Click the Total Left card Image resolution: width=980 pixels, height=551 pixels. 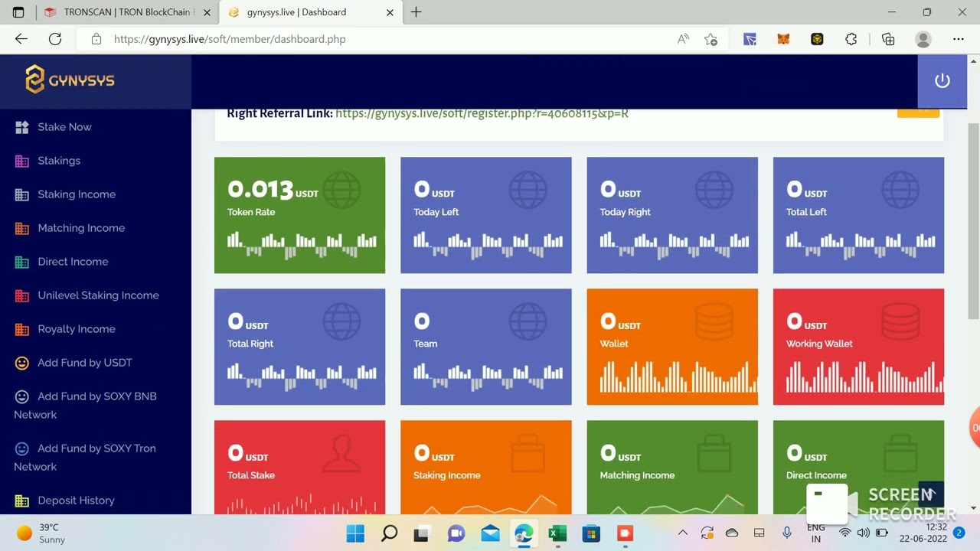point(858,215)
